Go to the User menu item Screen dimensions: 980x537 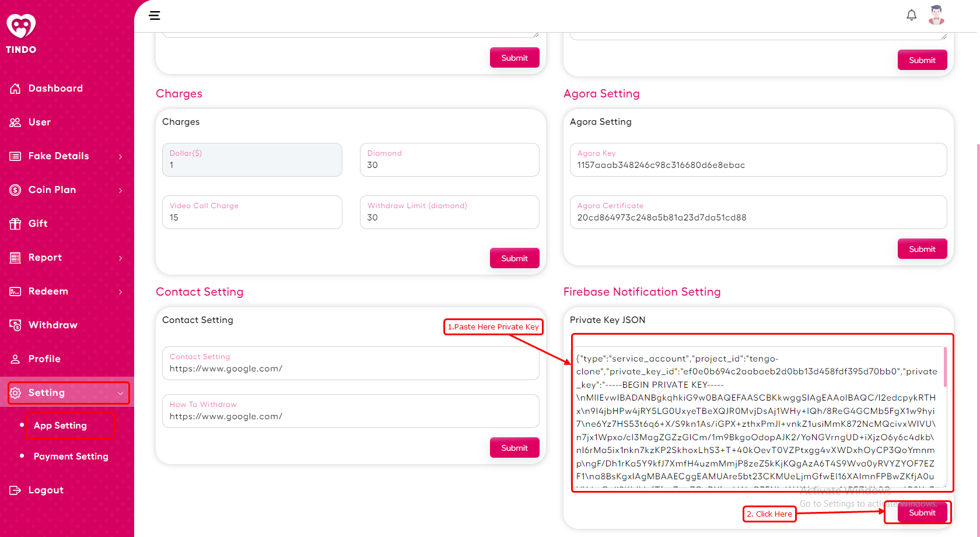coord(39,122)
